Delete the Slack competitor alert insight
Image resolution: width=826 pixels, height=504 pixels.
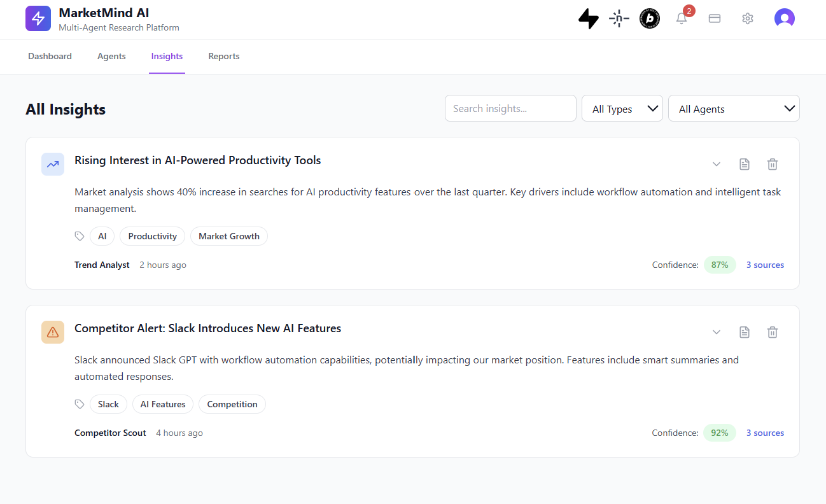[x=773, y=332]
